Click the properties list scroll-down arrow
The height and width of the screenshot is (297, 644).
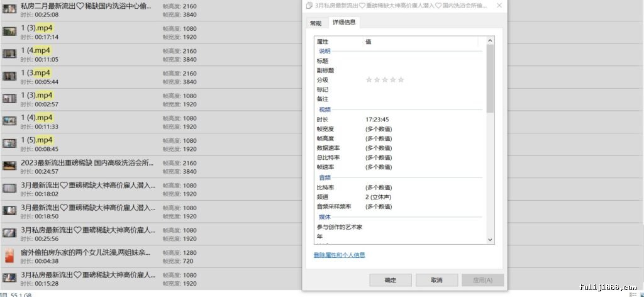pyautogui.click(x=489, y=240)
